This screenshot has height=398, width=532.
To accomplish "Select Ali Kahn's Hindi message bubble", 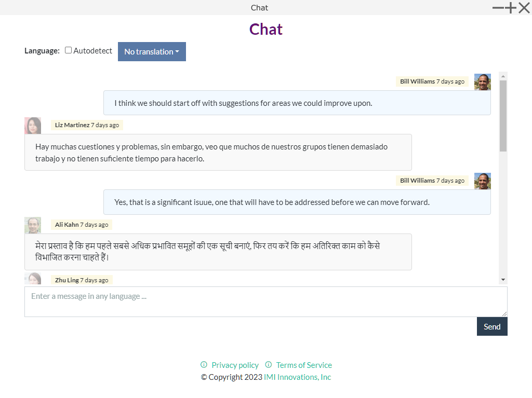I will [218, 252].
